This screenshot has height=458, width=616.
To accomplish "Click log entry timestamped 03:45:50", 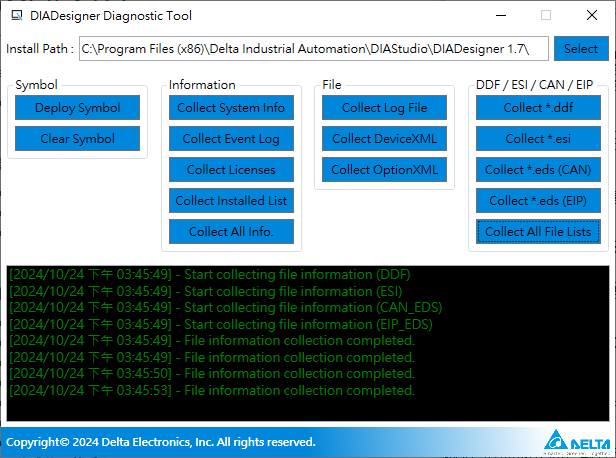I will (212, 374).
